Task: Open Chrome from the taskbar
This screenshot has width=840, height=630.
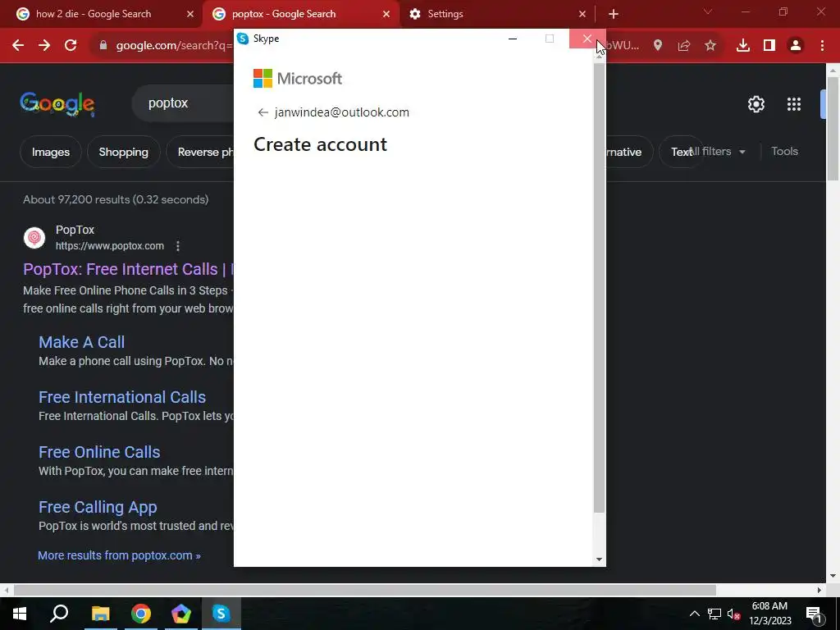Action: [x=141, y=614]
